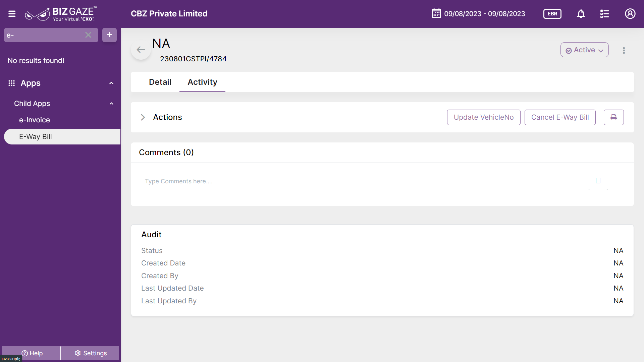644x362 pixels.
Task: Click the EBR badge icon
Action: (552, 14)
